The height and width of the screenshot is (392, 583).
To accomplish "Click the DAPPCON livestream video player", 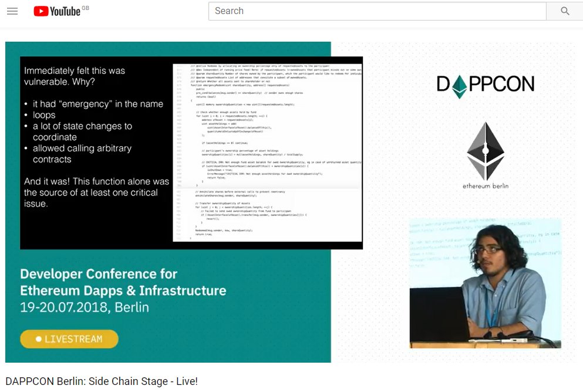I will [291, 202].
